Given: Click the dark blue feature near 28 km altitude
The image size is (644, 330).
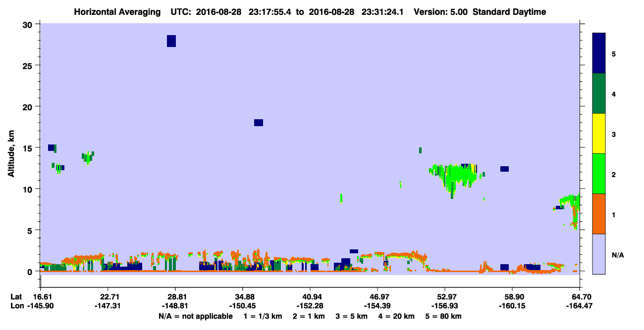Looking at the screenshot, I should coord(171,41).
